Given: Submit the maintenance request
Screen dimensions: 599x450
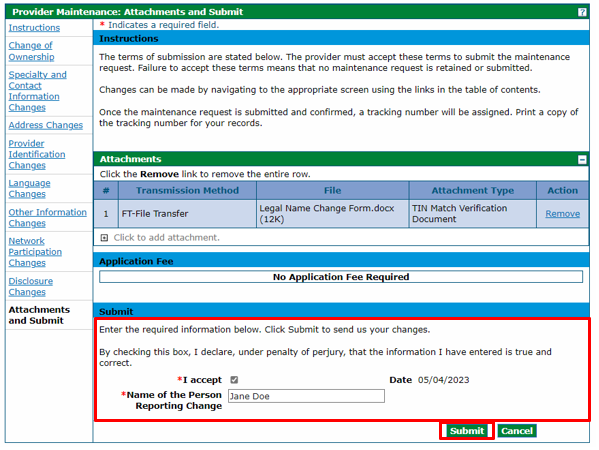Looking at the screenshot, I should [x=467, y=431].
